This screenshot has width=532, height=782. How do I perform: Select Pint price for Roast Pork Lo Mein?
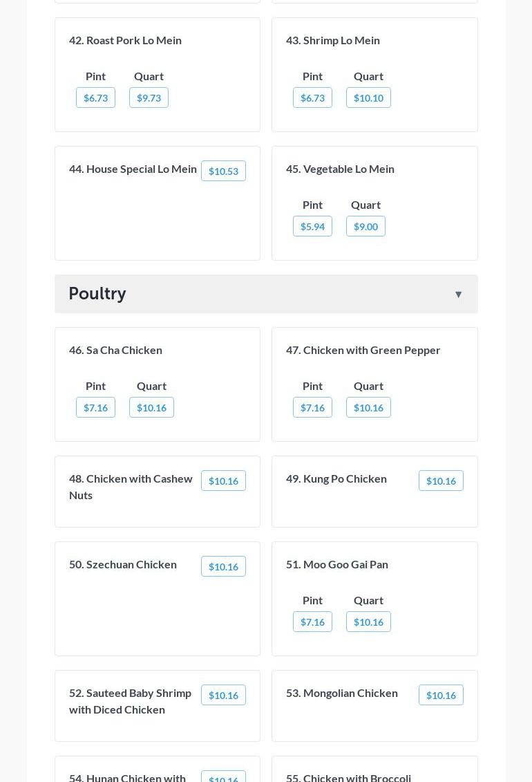(x=95, y=97)
